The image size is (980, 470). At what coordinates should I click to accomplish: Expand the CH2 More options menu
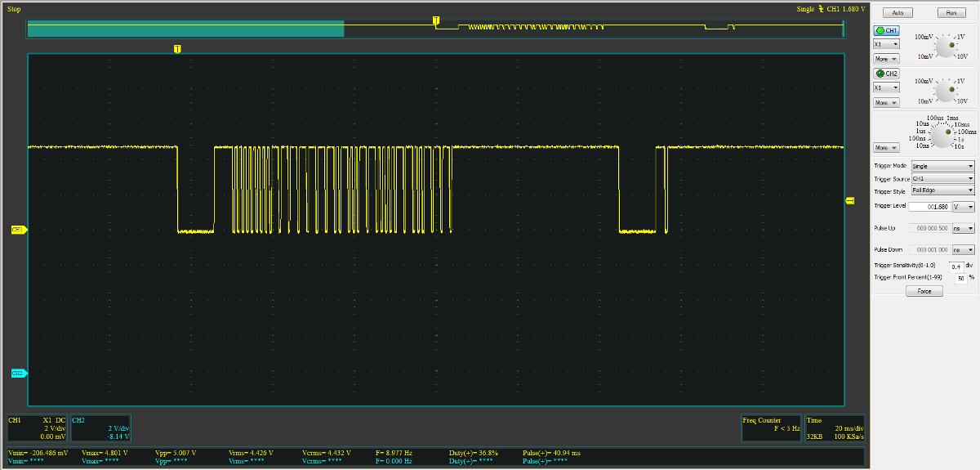coord(885,102)
